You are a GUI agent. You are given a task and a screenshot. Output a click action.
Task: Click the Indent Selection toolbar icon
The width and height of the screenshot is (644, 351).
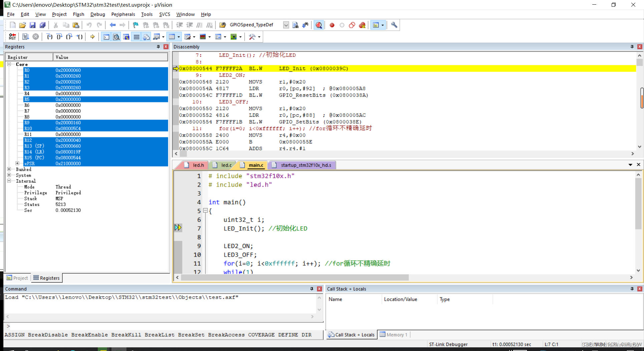(179, 25)
